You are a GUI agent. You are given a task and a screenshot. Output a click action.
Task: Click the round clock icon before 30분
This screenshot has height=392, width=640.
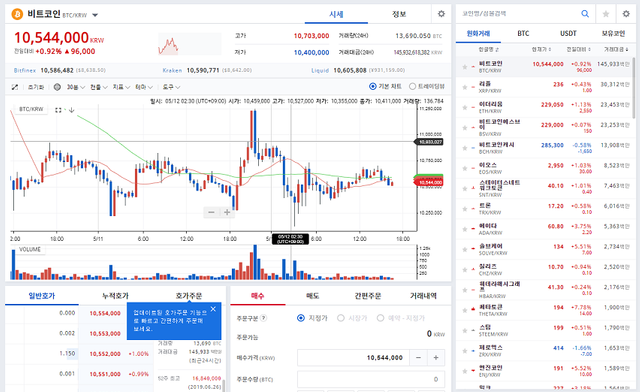point(57,87)
